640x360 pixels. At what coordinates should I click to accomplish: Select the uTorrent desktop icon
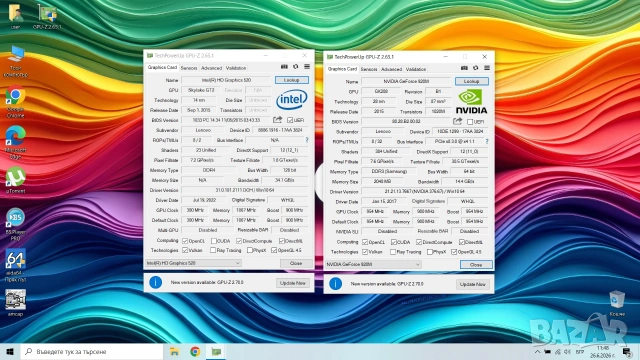[x=16, y=180]
